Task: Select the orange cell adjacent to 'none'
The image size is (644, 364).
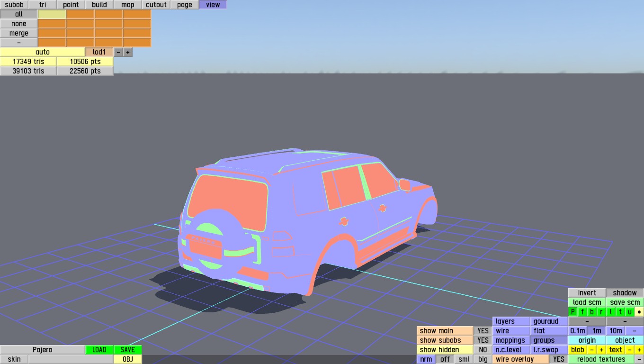Action: [x=52, y=24]
